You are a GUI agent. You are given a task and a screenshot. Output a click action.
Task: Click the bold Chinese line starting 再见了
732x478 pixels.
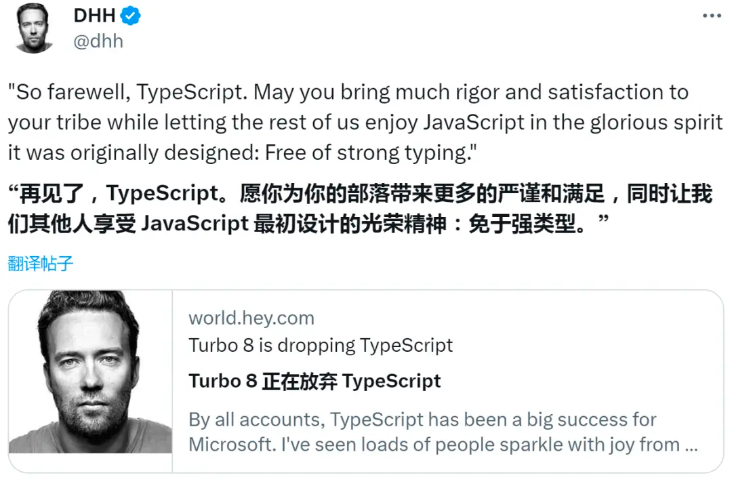360,194
